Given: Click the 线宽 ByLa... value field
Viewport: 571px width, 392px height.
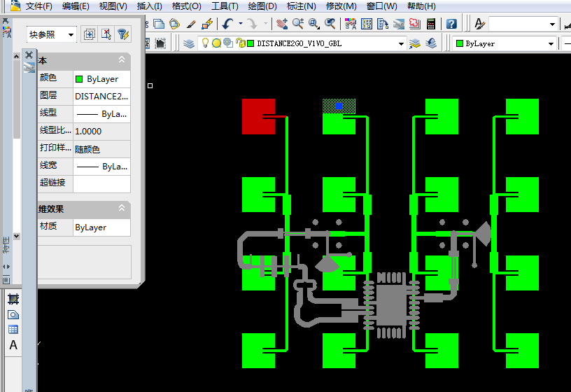Looking at the screenshot, I should (101, 167).
